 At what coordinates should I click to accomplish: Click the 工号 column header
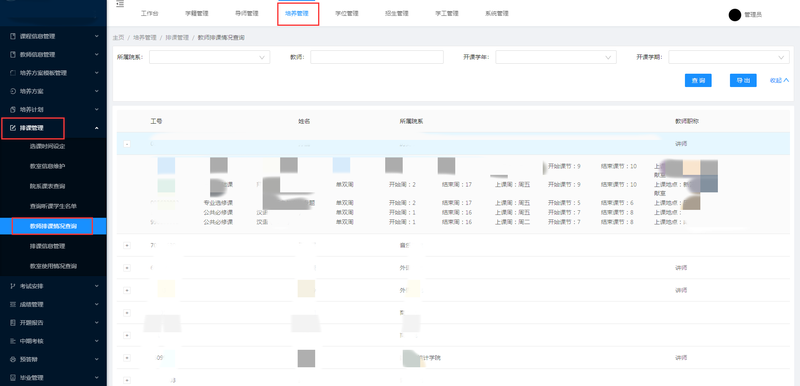point(156,121)
